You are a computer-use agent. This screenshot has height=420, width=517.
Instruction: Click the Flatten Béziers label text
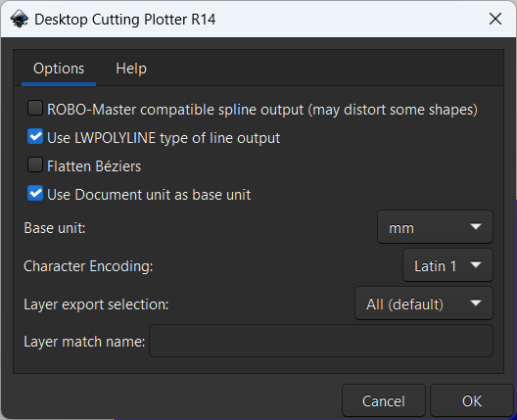(94, 166)
